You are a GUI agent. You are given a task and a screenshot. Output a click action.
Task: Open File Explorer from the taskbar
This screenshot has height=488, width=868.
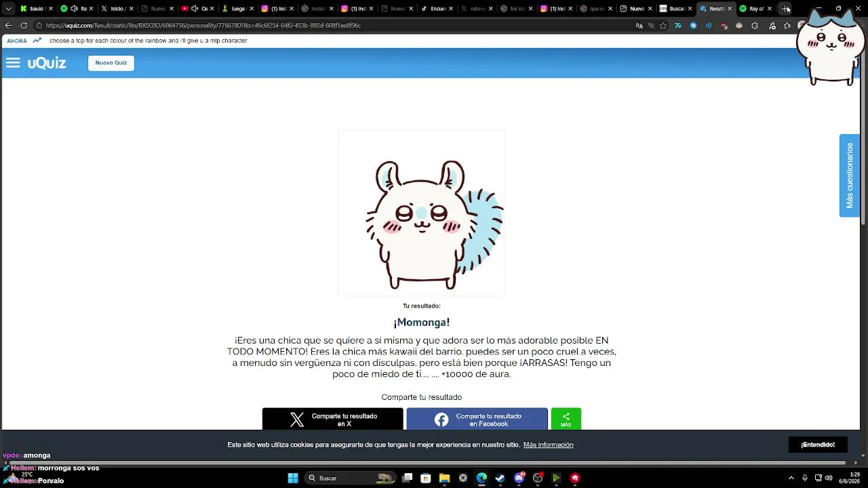(x=444, y=478)
